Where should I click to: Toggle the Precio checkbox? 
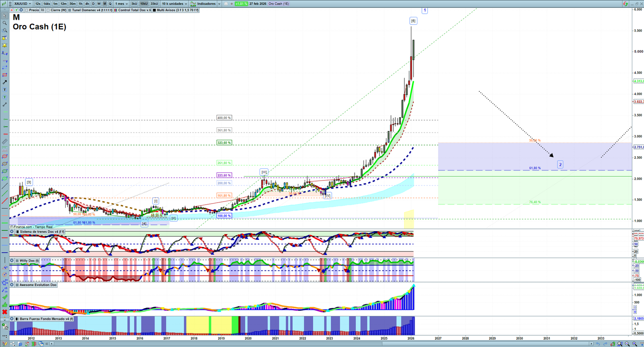(27, 10)
